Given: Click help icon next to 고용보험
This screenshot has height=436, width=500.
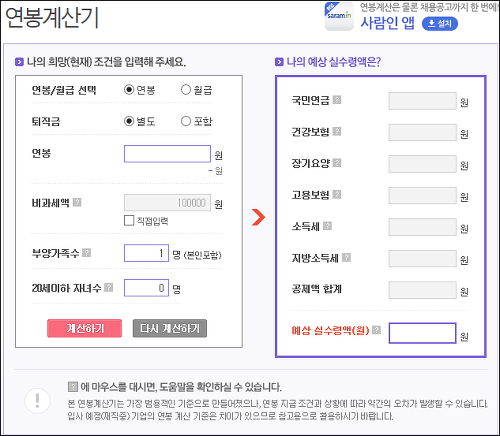Looking at the screenshot, I should (337, 194).
